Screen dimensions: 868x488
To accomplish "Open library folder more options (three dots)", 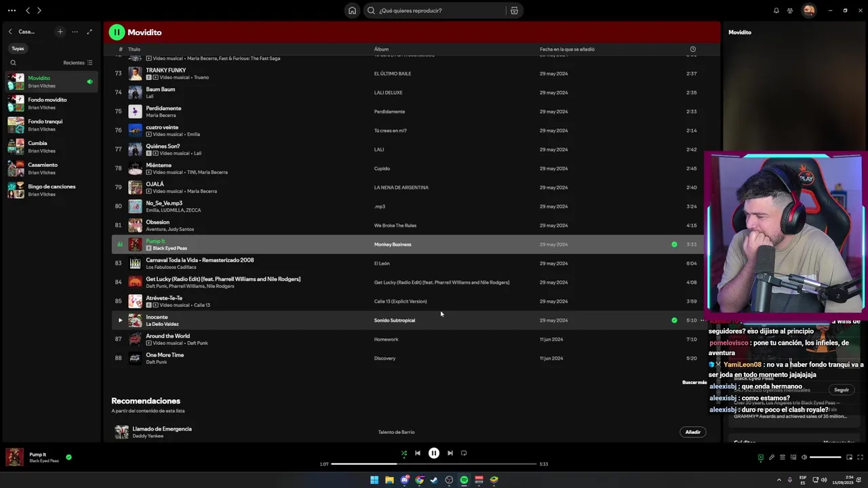I will click(75, 32).
